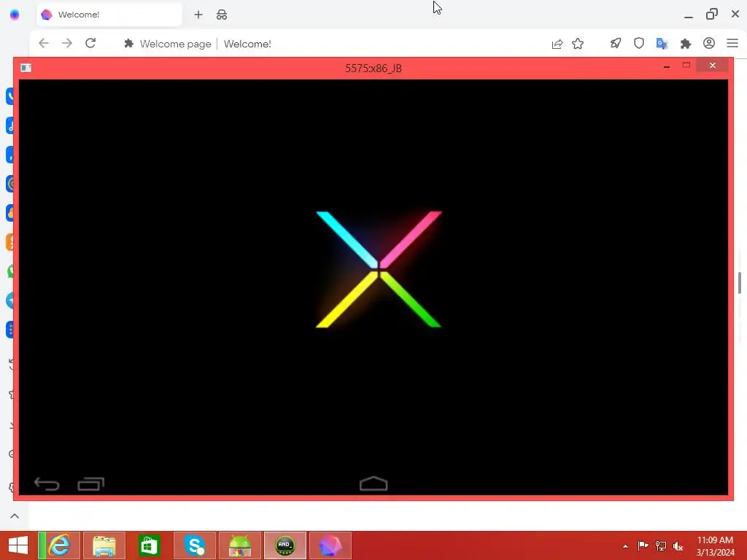Go back using the browser back arrow

44,43
